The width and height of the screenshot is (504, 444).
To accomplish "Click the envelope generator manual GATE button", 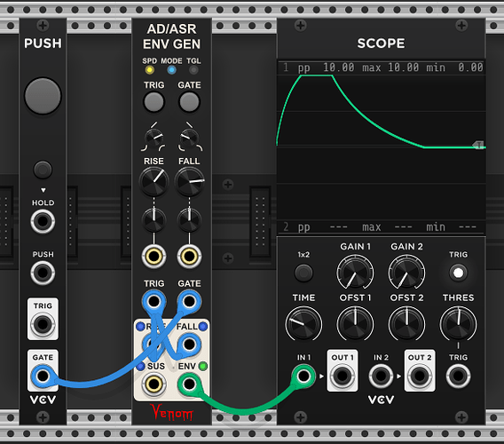I will pyautogui.click(x=189, y=102).
